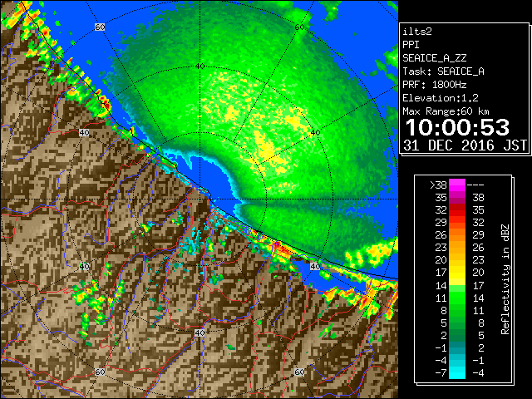Select the --- legend value
532x399 pixels.
click(475, 185)
